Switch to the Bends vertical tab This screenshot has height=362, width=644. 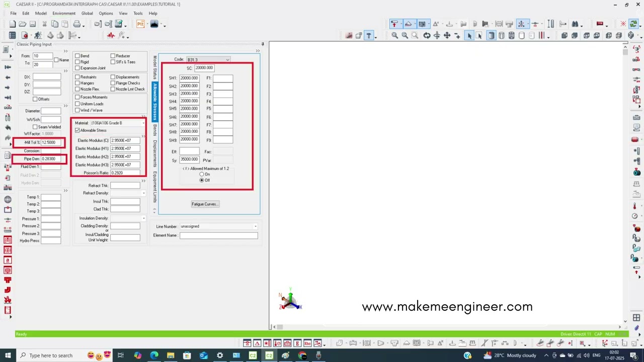[x=155, y=130]
